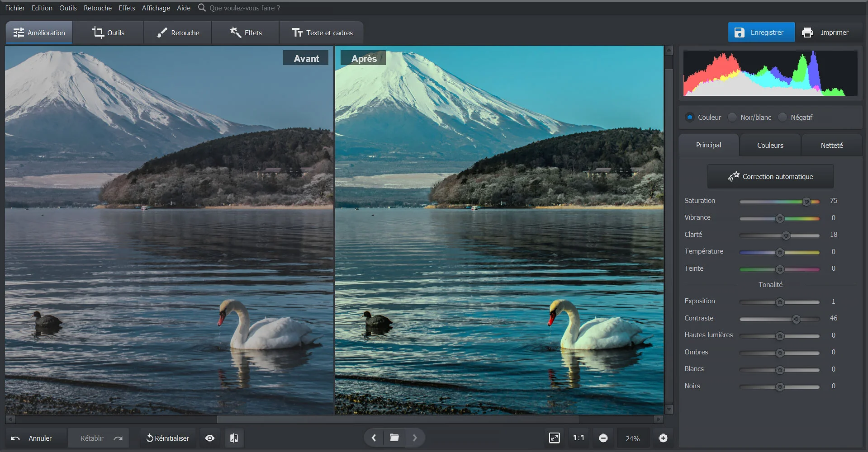The height and width of the screenshot is (452, 868).
Task: Select the Texte et cadres tab
Action: (322, 33)
